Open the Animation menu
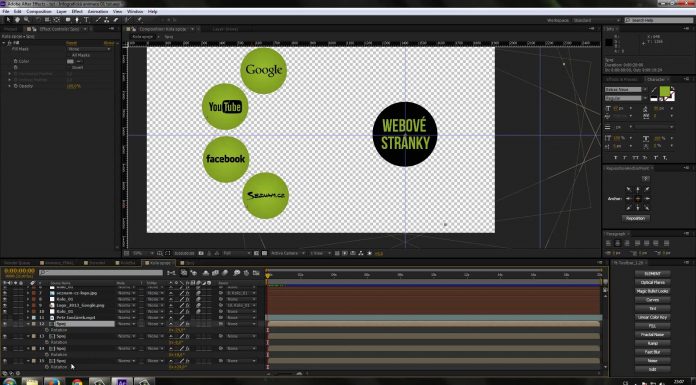 (98, 11)
